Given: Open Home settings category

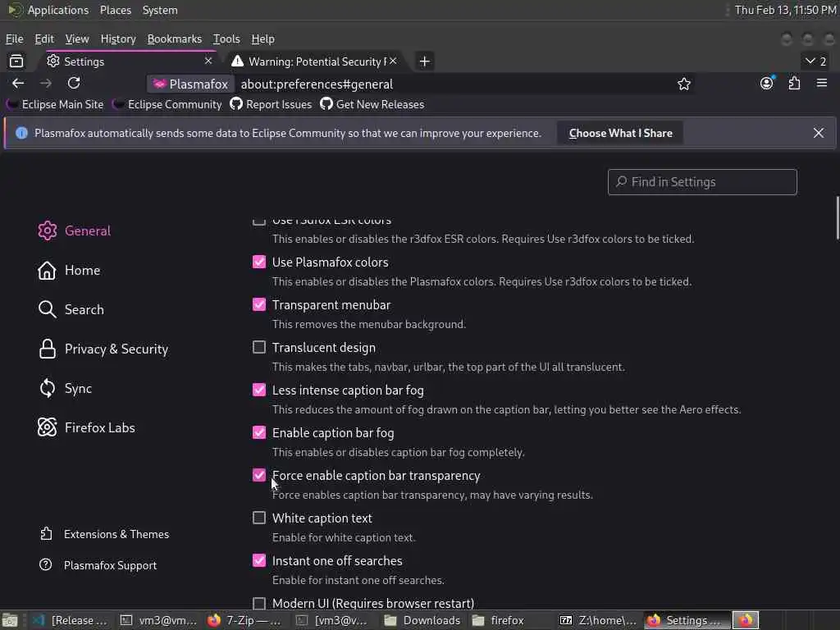Looking at the screenshot, I should (x=69, y=271).
